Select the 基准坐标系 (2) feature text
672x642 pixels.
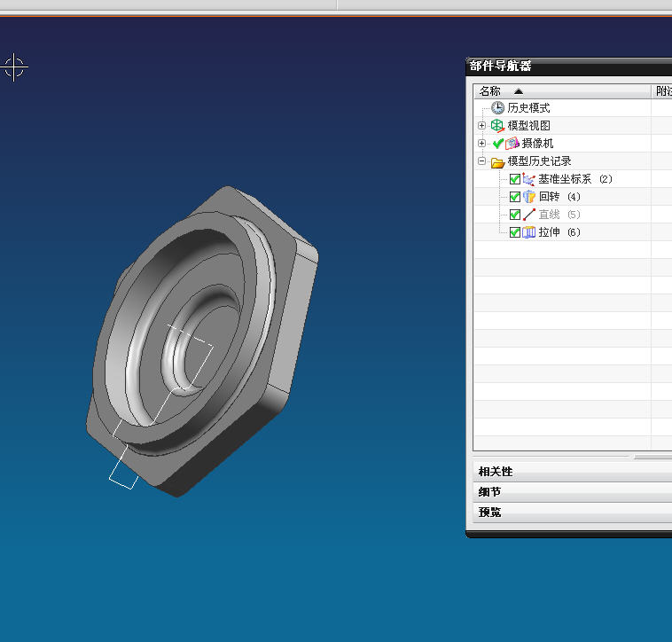tap(575, 179)
